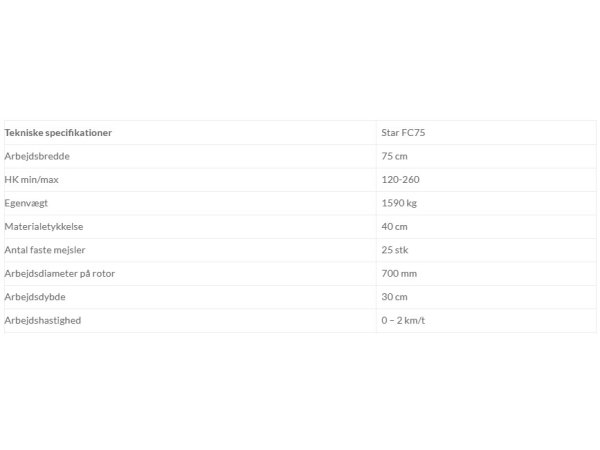Select the '25 stk' value cell
This screenshot has width=600, height=450.
coord(486,250)
